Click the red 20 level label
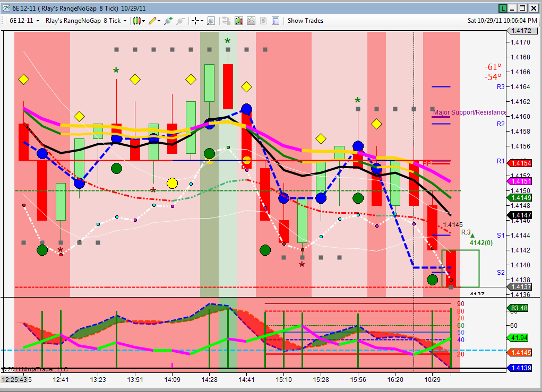The height and width of the screenshot is (392, 542). [460, 354]
